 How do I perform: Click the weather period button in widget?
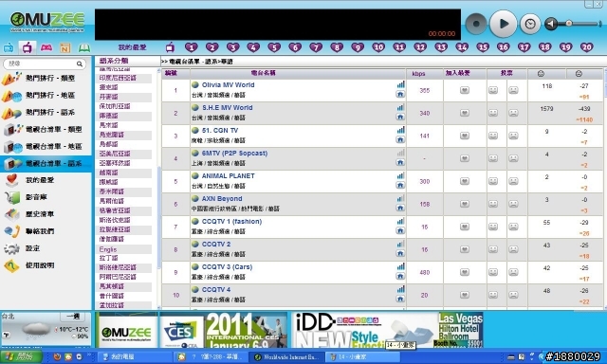tap(73, 317)
